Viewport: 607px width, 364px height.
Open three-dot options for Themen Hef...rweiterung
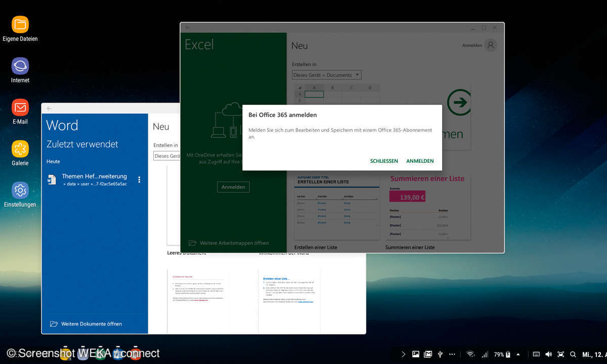point(139,179)
